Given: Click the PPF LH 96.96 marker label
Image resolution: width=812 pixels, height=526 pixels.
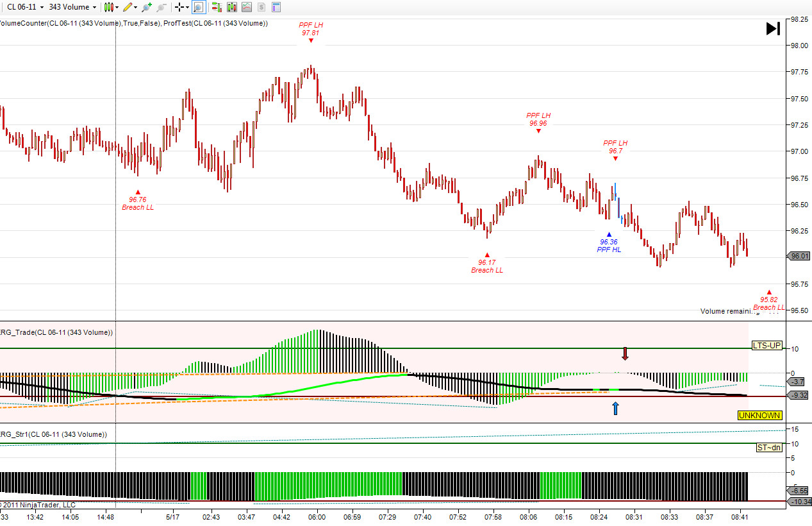Looking at the screenshot, I should tap(538, 119).
